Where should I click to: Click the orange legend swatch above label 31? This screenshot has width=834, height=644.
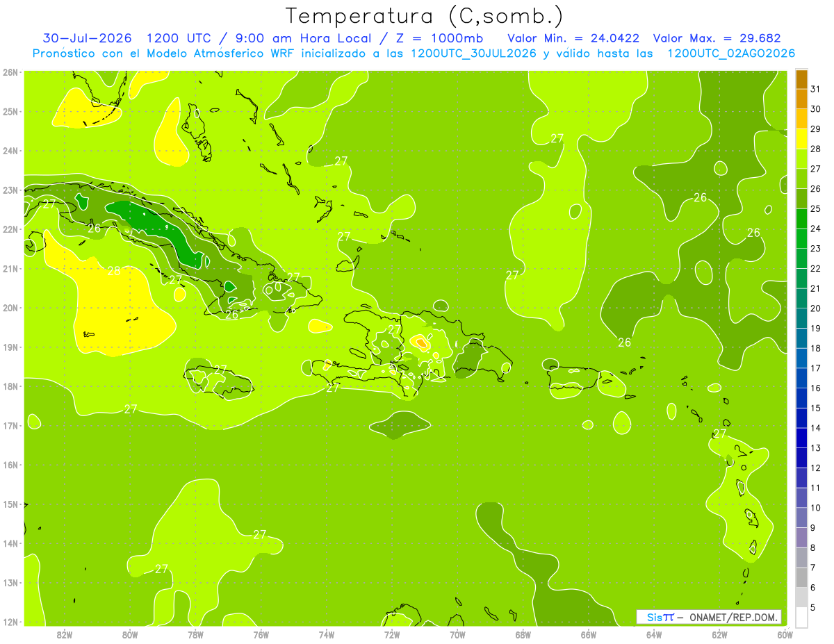click(801, 79)
